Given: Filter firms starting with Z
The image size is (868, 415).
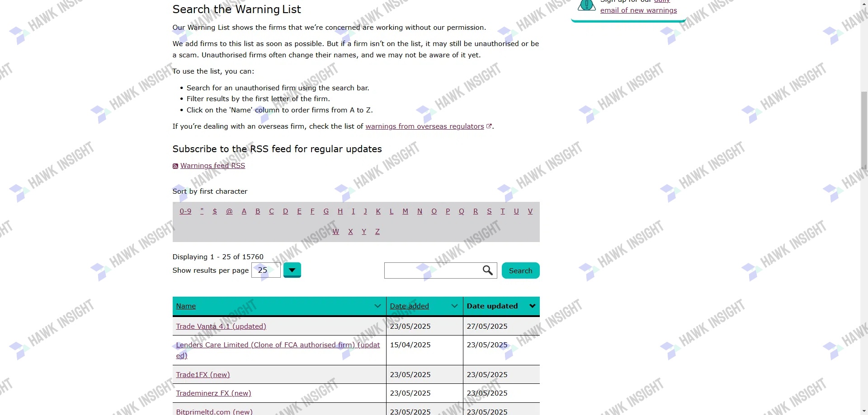Looking at the screenshot, I should (377, 231).
